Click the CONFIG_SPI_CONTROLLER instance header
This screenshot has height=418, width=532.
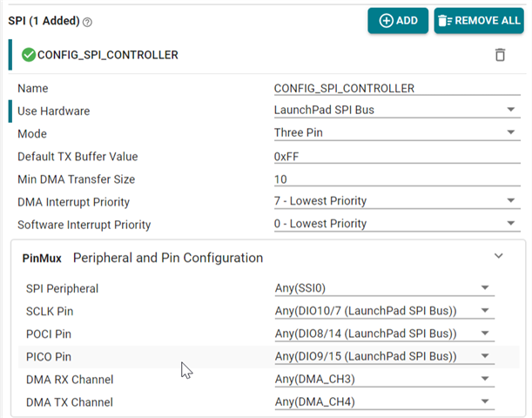point(108,55)
